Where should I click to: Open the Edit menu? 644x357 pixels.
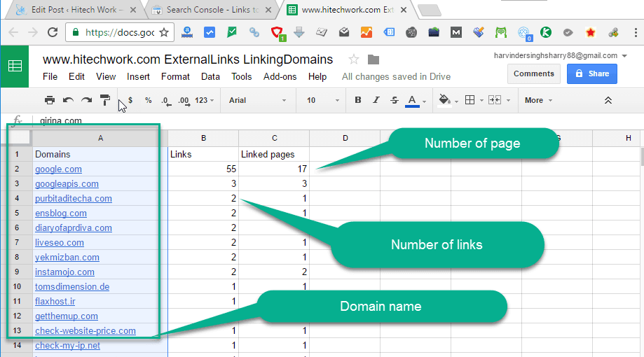[76, 77]
